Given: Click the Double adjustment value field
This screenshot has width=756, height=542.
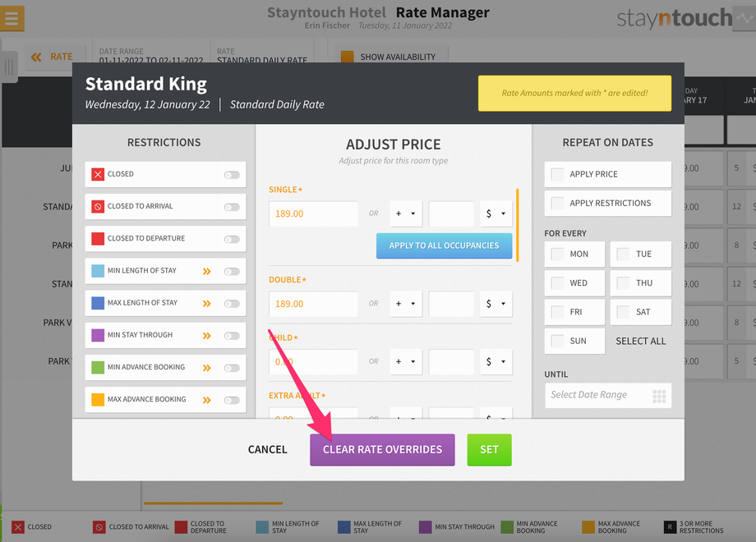Looking at the screenshot, I should click(451, 304).
